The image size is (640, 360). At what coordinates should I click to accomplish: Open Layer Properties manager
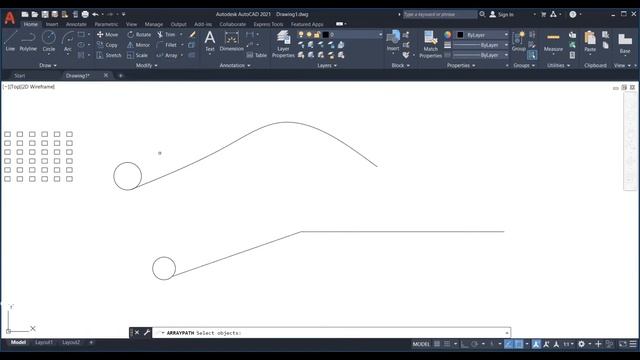(283, 44)
